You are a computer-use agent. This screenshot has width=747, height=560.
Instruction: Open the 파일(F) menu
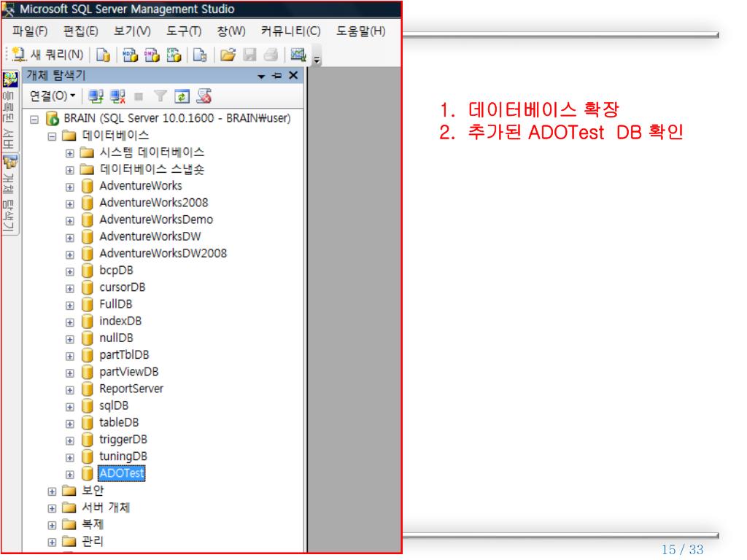[29, 31]
